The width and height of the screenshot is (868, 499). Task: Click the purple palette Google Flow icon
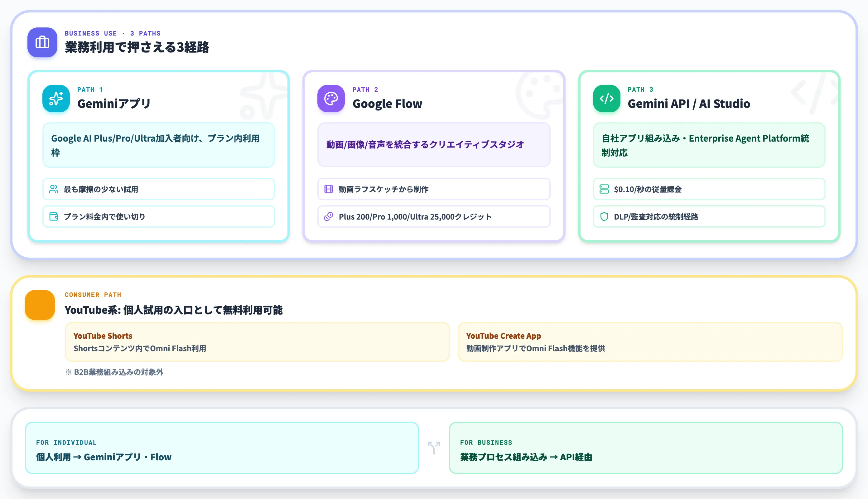(x=331, y=98)
